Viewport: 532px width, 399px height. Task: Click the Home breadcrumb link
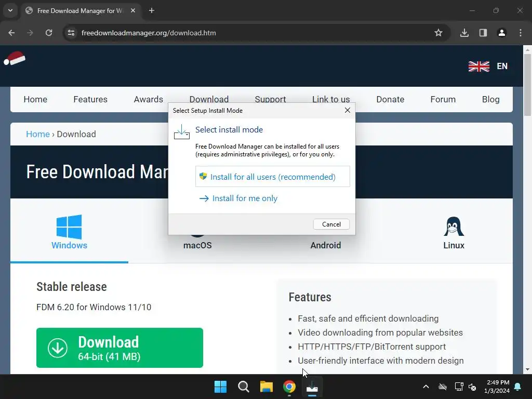pyautogui.click(x=37, y=134)
